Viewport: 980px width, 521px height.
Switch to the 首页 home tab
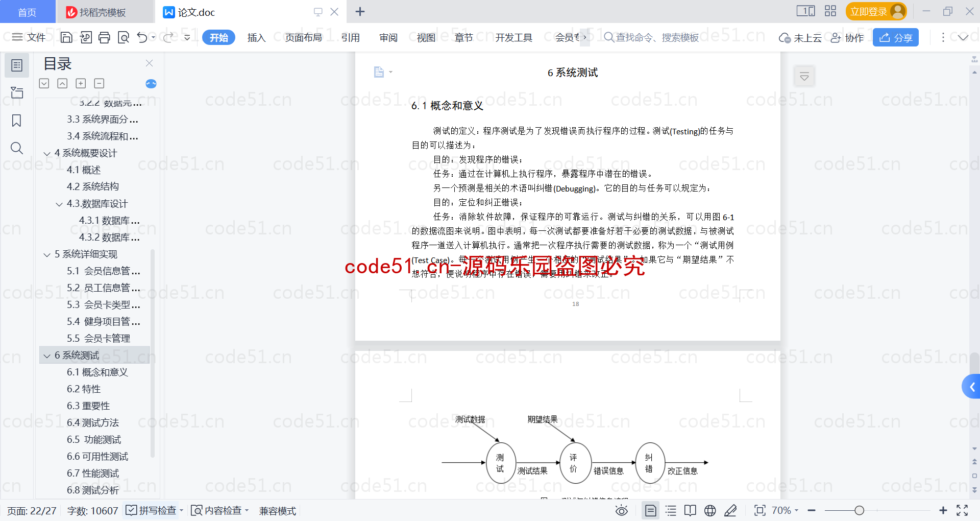click(27, 12)
